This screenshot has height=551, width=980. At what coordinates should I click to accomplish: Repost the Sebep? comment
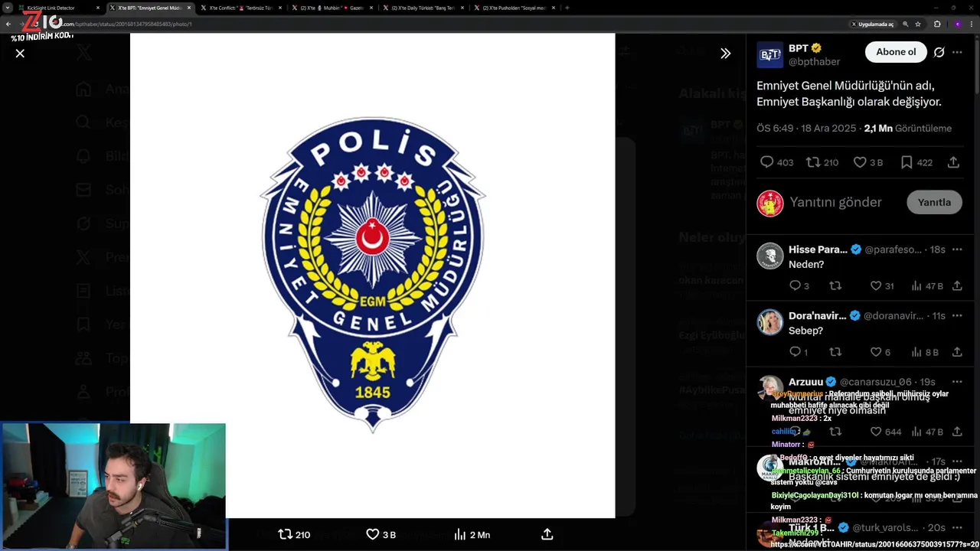[x=835, y=352]
